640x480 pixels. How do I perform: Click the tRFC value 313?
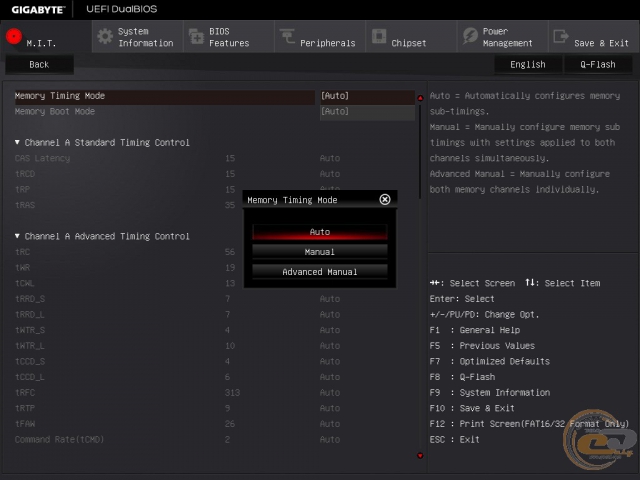[x=232, y=393]
